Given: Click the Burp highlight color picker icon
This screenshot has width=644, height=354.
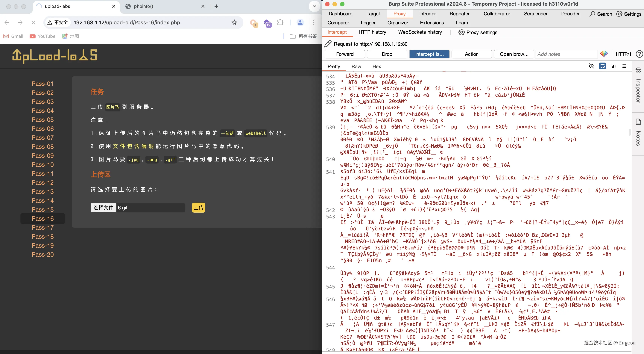Looking at the screenshot, I should (604, 54).
